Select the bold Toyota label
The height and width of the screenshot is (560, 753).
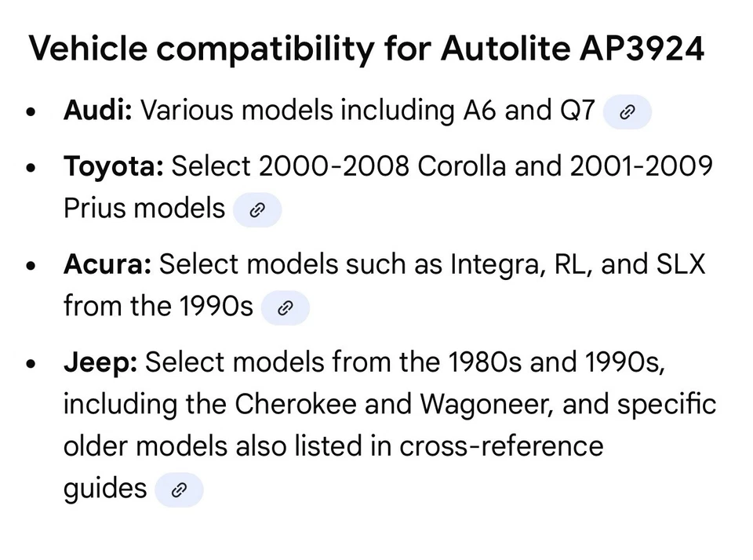click(113, 166)
